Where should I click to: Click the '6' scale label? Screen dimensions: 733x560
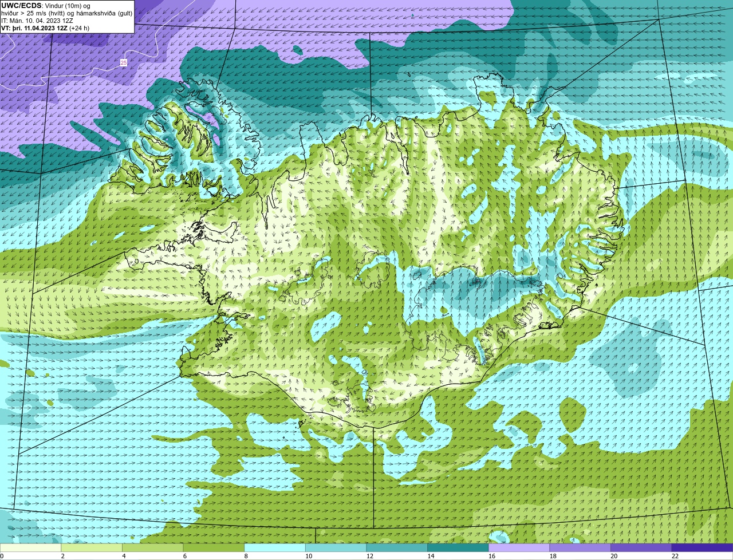click(184, 556)
